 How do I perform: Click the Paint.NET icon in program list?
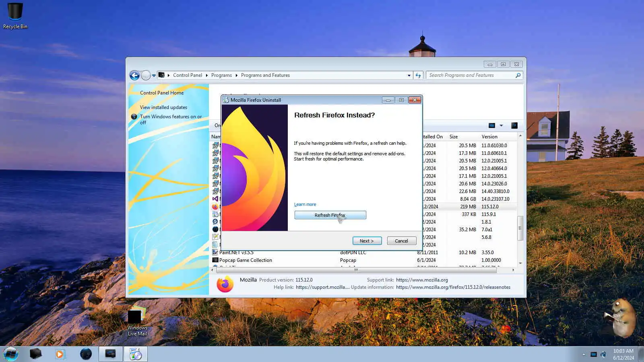(x=215, y=253)
